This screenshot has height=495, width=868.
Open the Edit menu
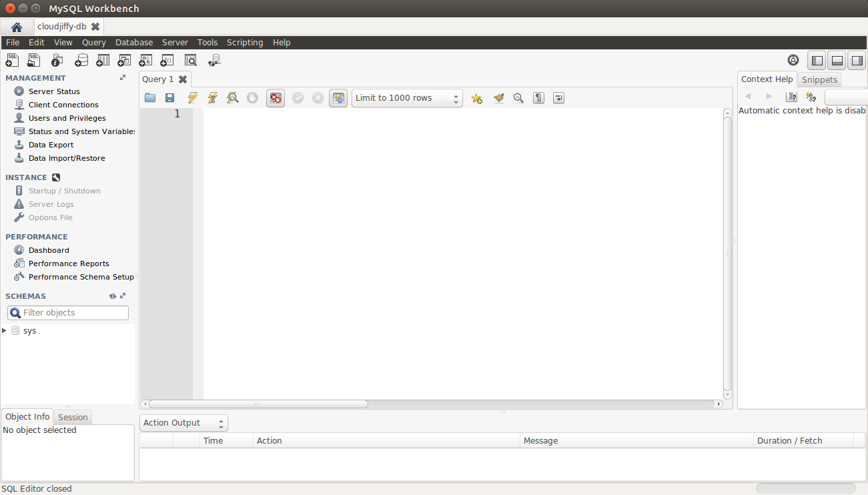[x=37, y=42]
